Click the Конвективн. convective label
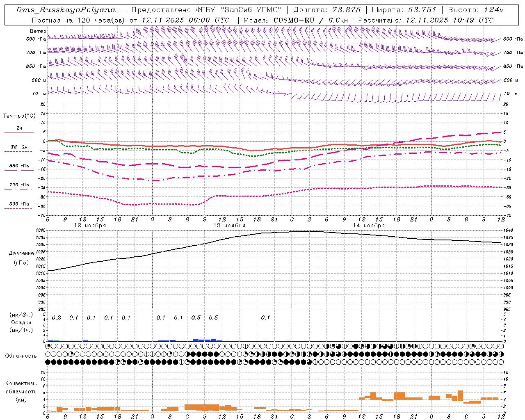The image size is (525, 420). coord(21,383)
